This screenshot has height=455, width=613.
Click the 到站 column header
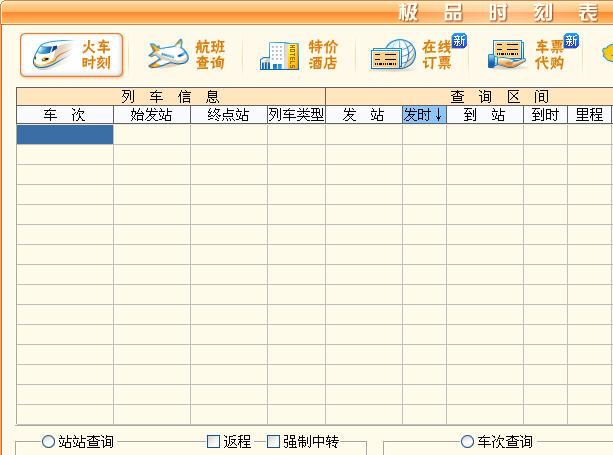485,115
